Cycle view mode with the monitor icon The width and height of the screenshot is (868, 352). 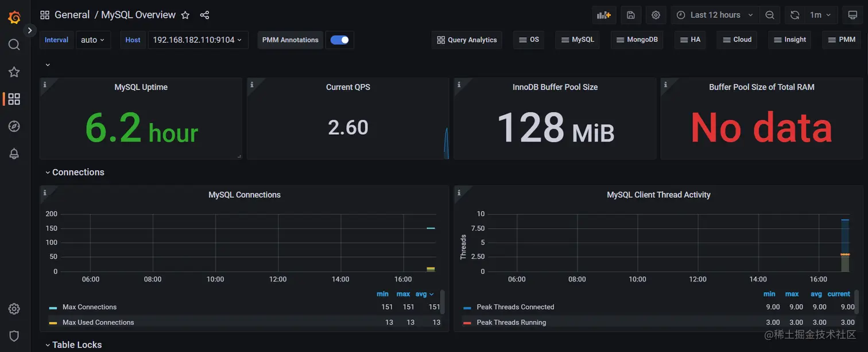852,15
